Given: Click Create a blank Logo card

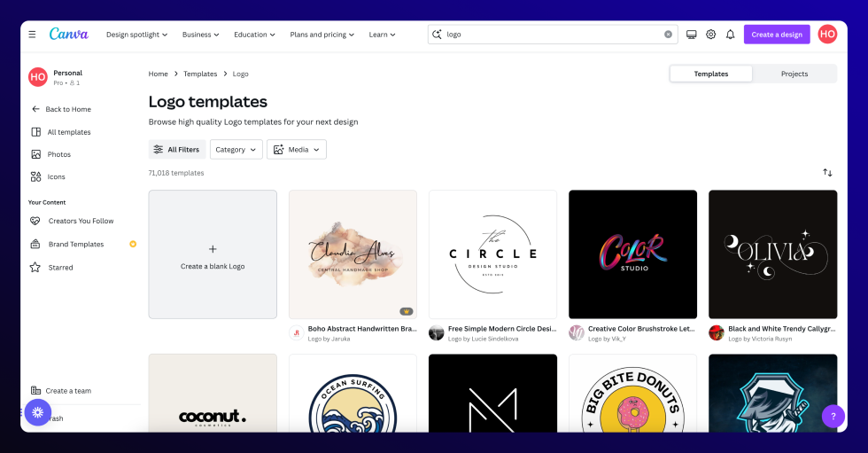Looking at the screenshot, I should tap(213, 254).
